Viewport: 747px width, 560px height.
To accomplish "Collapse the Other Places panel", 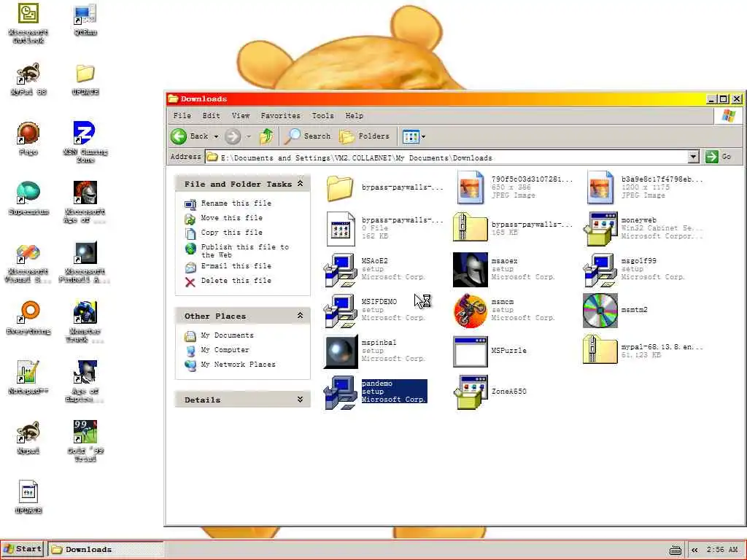I will 300,315.
